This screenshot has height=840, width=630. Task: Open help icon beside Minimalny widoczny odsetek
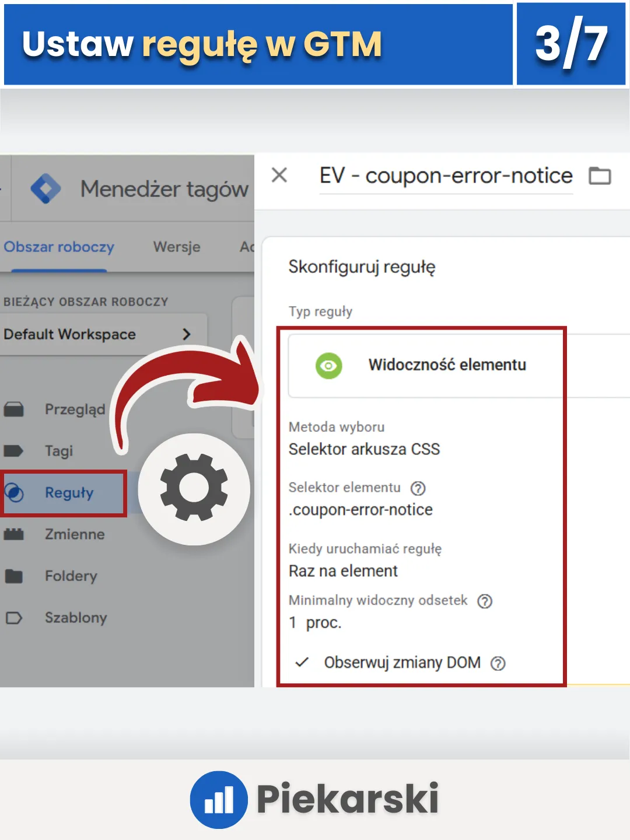[485, 601]
